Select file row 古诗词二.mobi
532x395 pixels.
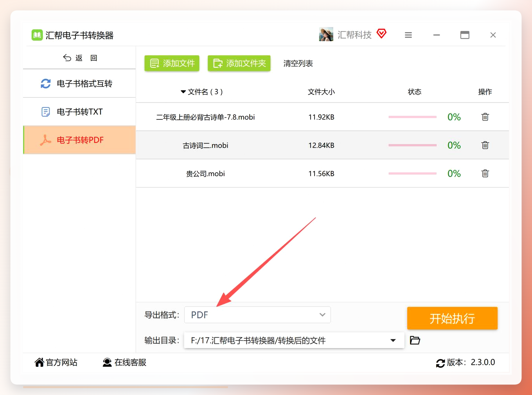tap(322, 145)
